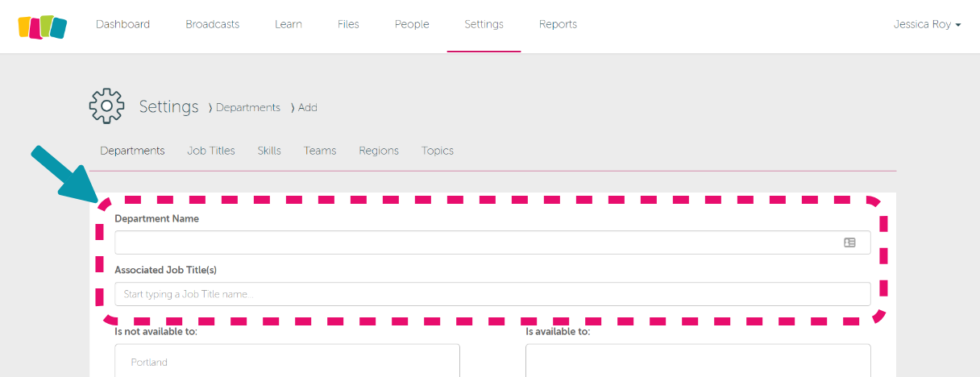Click the contact card icon in Department Name field
The height and width of the screenshot is (377, 980).
(849, 242)
